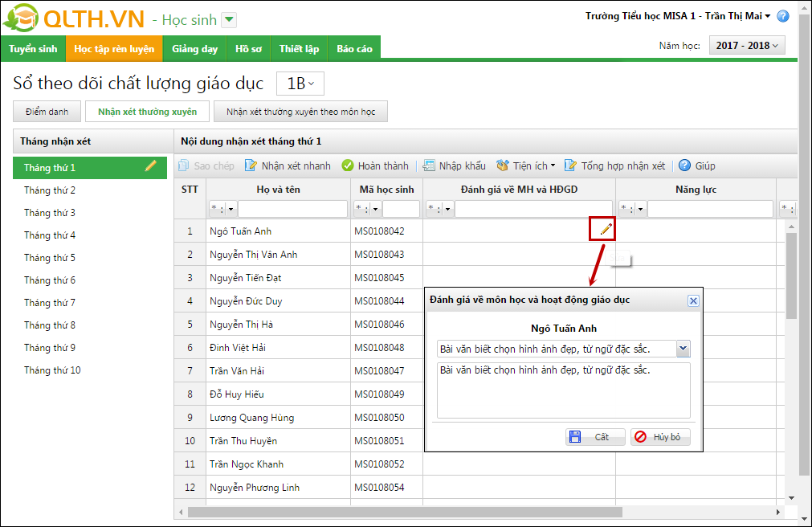812x527 pixels.
Task: Click the Họ và tên filter input
Action: click(292, 209)
